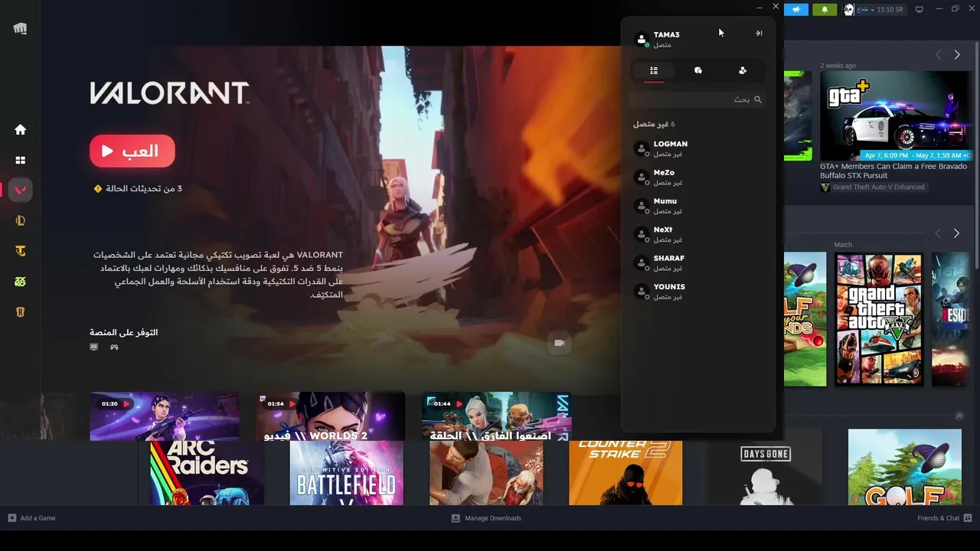Switch to the friends list tab
The height and width of the screenshot is (551, 980).
[x=654, y=70]
